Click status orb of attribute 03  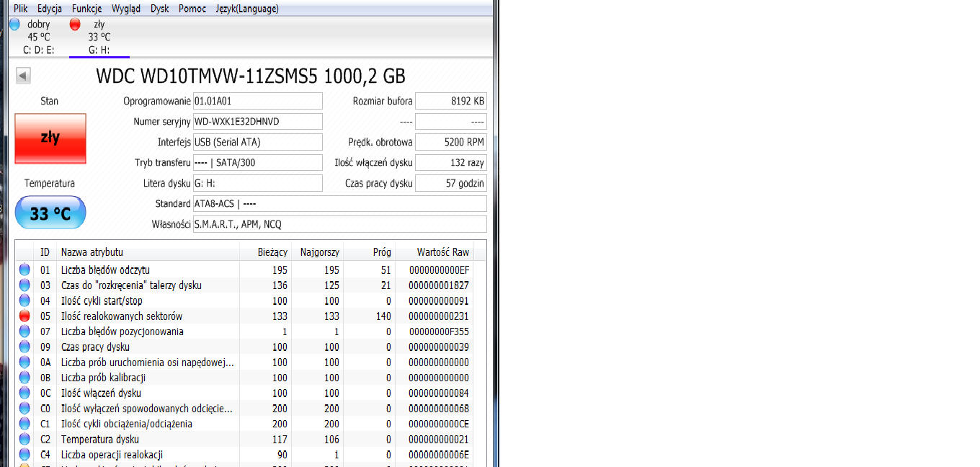pos(24,285)
